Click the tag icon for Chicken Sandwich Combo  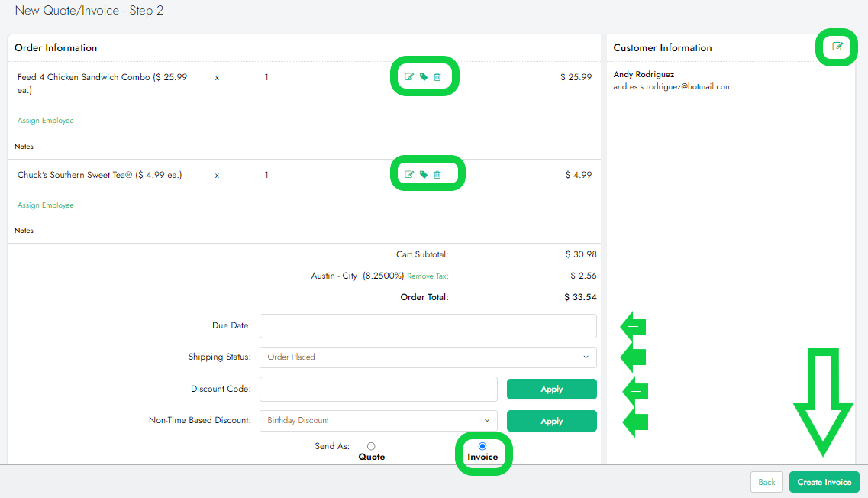click(x=424, y=77)
